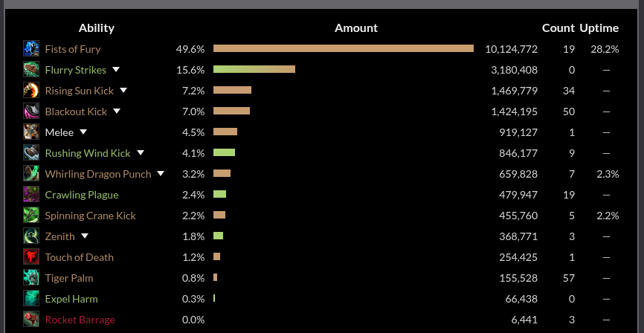The width and height of the screenshot is (644, 333).
Task: Sort table by Uptime column header
Action: click(599, 28)
